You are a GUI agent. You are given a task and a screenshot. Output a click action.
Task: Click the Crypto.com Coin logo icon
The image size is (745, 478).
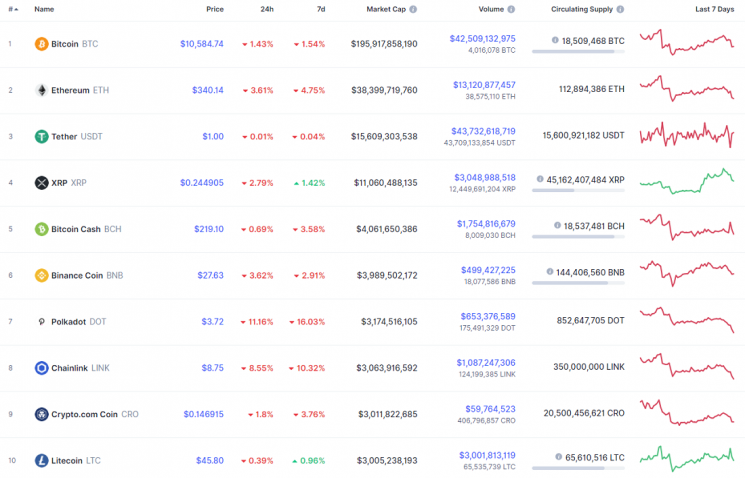tap(41, 414)
